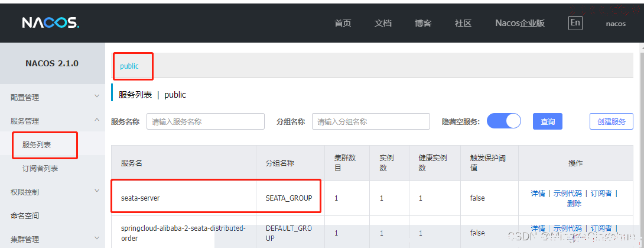The image size is (644, 248).
Task: Open 服务列表 in the sidebar
Action: [37, 145]
